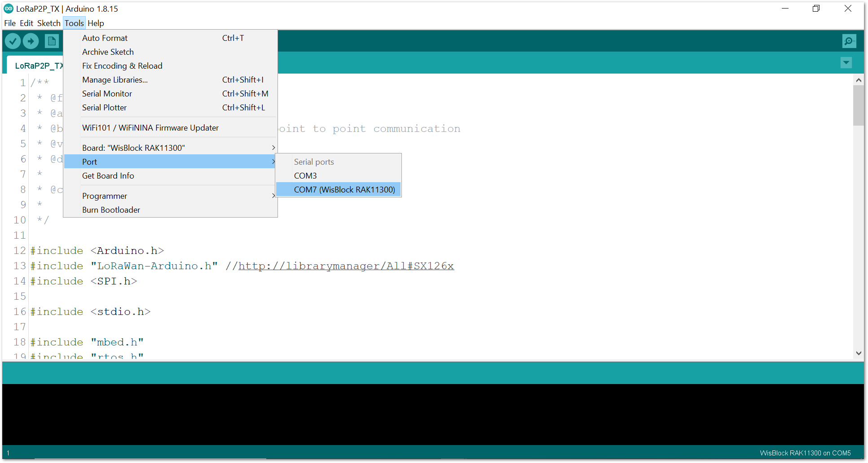Select COM7 (WisBlock RAK11300) port
The image size is (868, 463).
coord(344,190)
